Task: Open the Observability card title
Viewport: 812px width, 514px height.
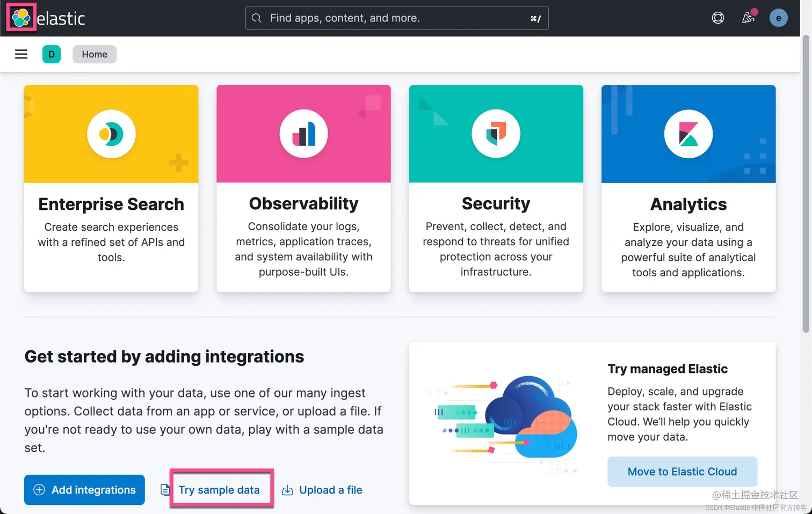Action: pos(303,203)
